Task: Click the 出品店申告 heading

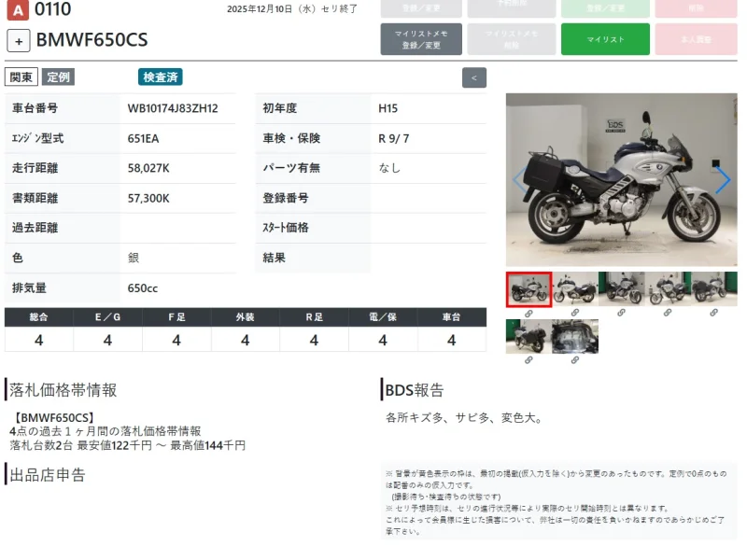Action: [48, 475]
